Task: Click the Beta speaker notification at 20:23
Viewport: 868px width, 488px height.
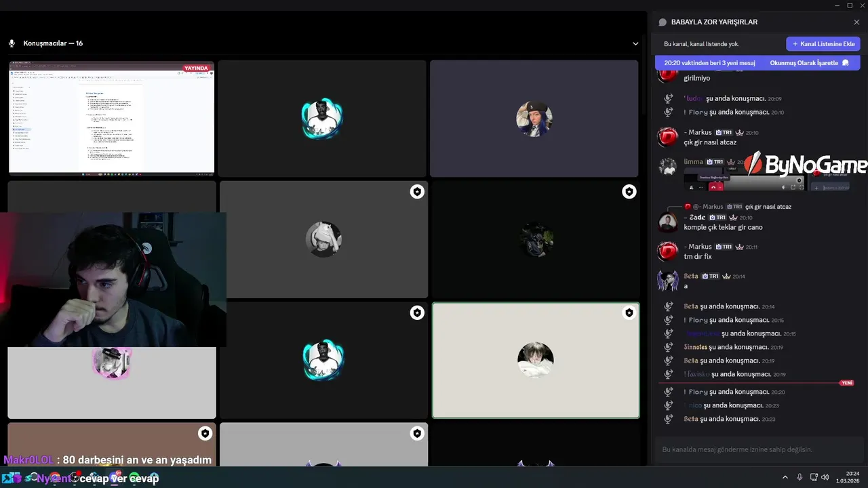Action: tap(731, 419)
